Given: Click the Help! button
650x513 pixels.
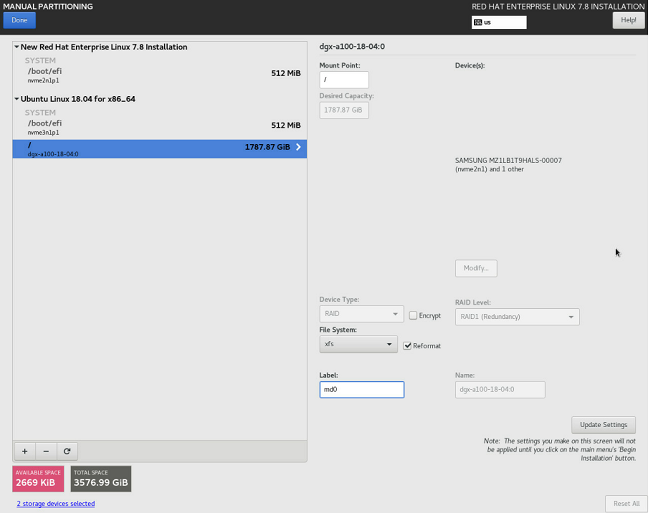Looking at the screenshot, I should click(x=627, y=20).
